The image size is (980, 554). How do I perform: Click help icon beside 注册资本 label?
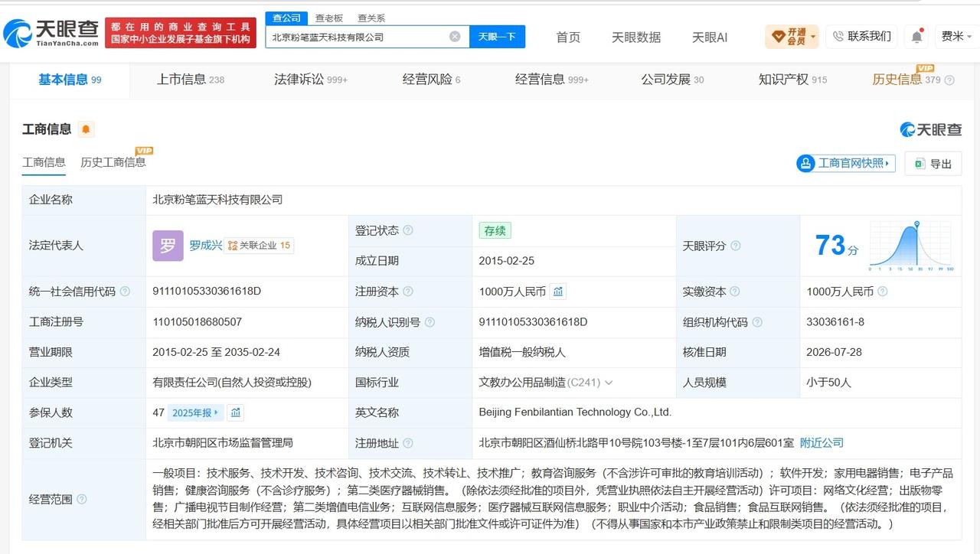point(408,292)
